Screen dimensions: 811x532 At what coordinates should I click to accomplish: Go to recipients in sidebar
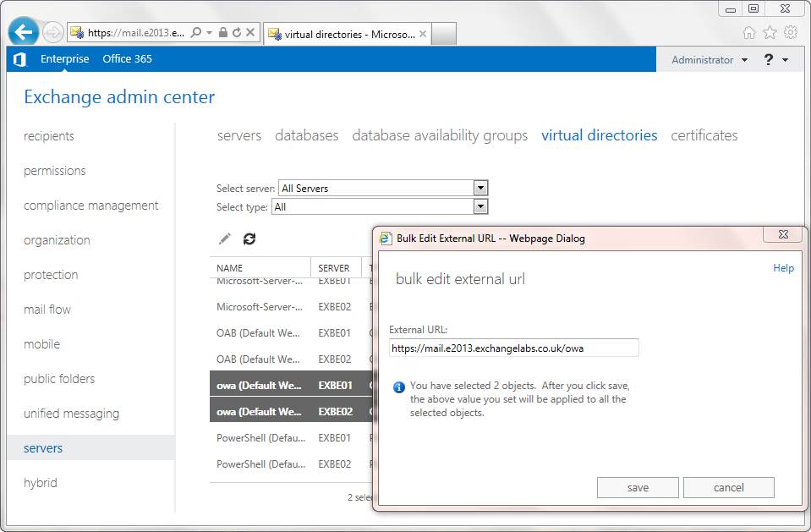coord(48,136)
